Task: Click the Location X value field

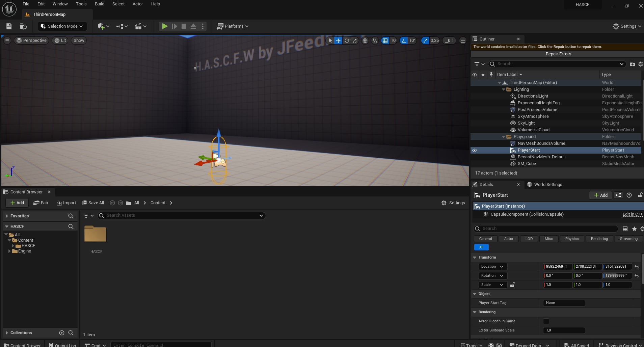Action: [x=558, y=267]
